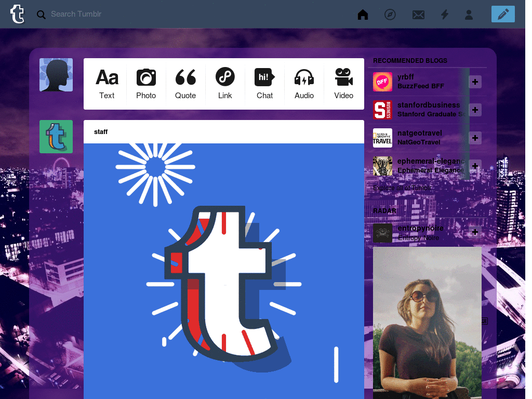Create a new Audio post
This screenshot has height=399, width=532.
pos(304,84)
